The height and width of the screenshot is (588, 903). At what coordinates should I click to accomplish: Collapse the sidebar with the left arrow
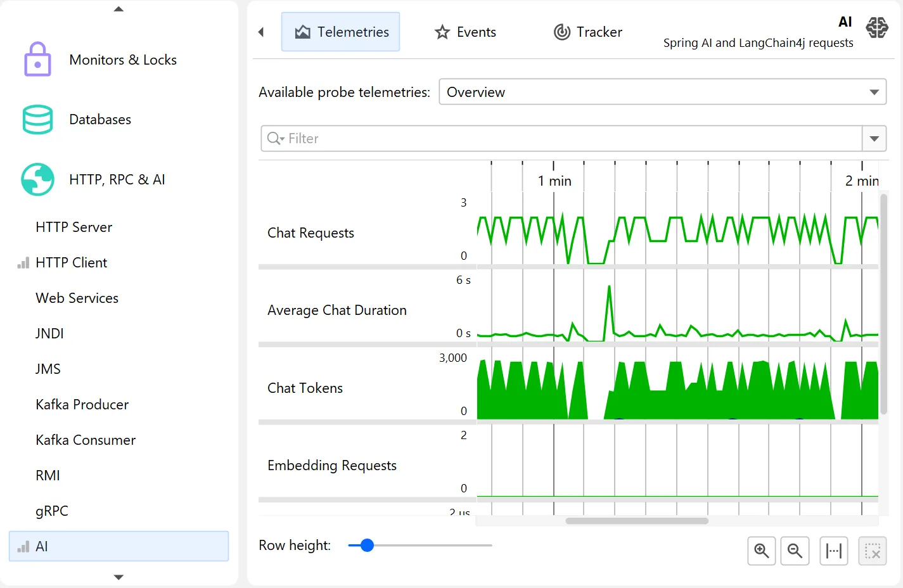coord(261,32)
